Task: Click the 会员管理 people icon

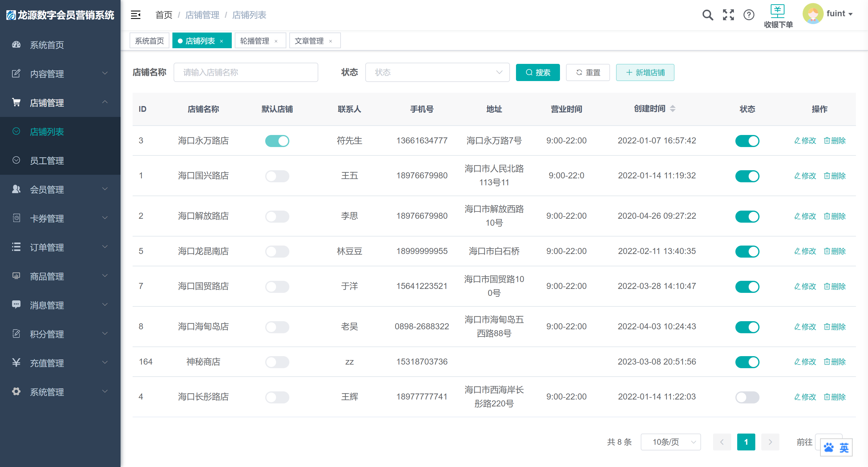Action: tap(16, 189)
